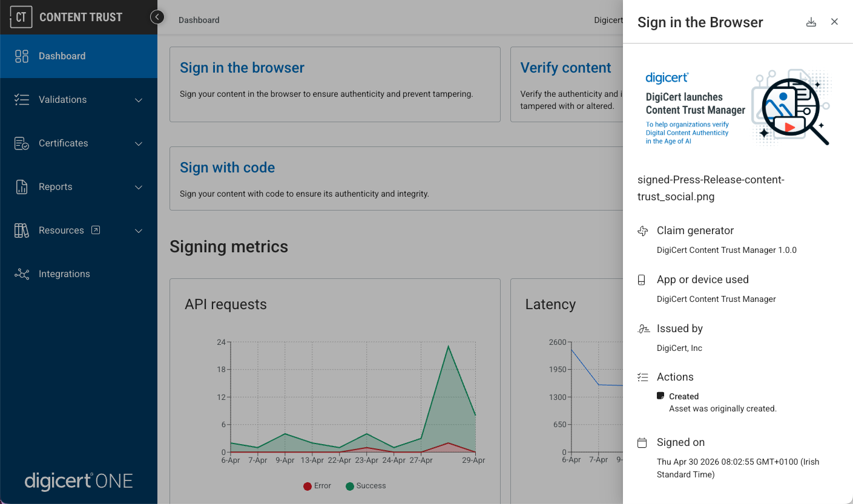Open the Sign in the browser link

(x=242, y=68)
